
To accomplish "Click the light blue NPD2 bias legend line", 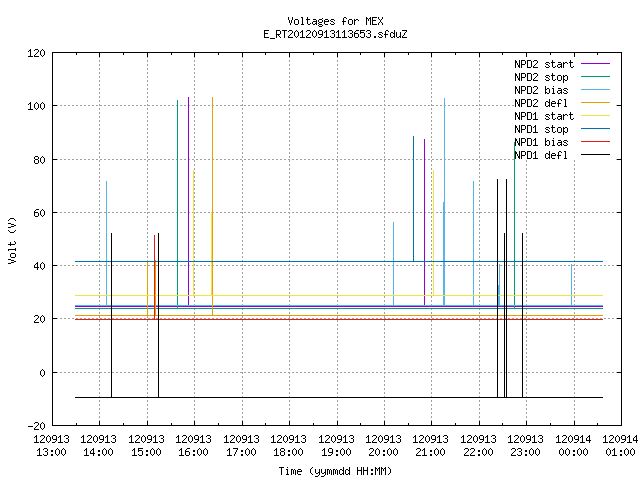I will 595,90.
